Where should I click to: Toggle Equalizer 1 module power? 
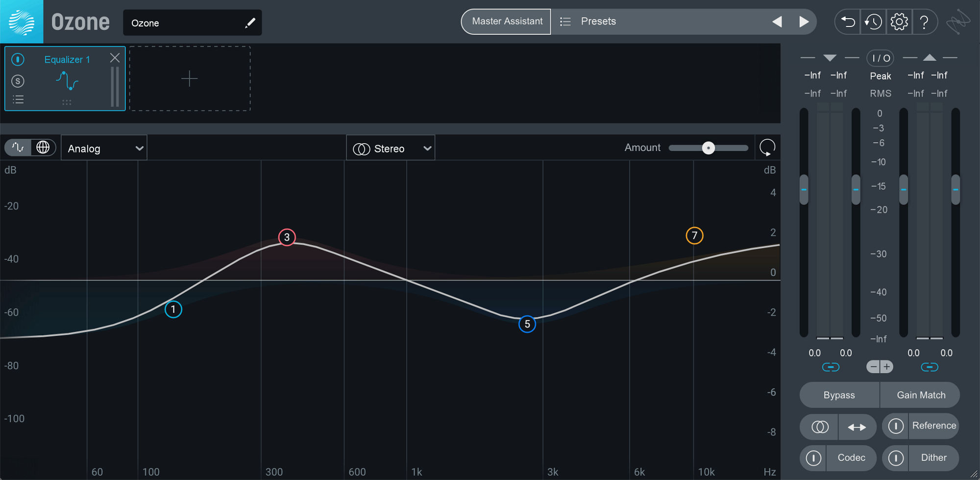click(18, 59)
